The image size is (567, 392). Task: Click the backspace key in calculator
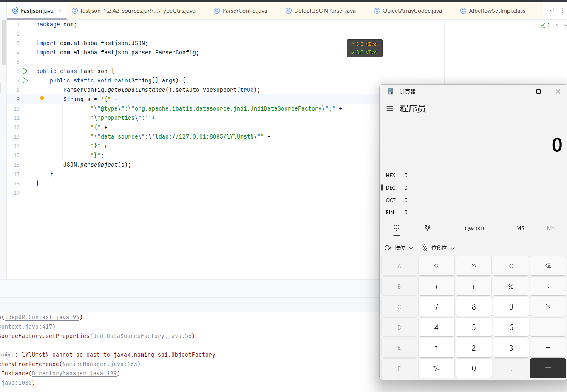(x=548, y=266)
